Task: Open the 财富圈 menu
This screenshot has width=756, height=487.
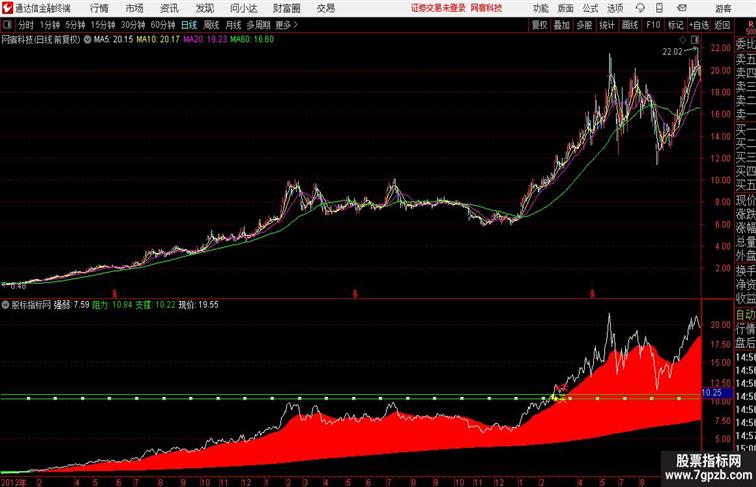Action: click(x=286, y=8)
